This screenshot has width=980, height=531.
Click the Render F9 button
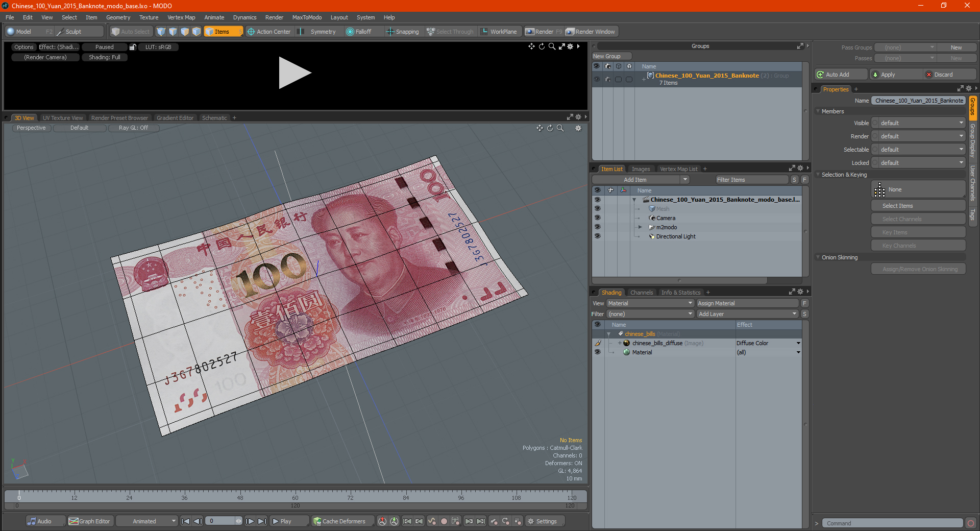tap(544, 32)
